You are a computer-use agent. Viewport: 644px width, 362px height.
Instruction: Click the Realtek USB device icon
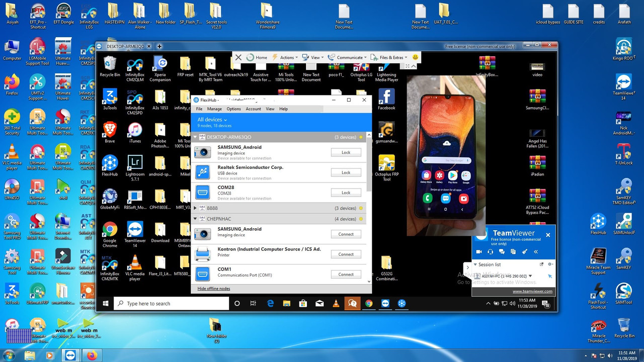click(x=202, y=172)
